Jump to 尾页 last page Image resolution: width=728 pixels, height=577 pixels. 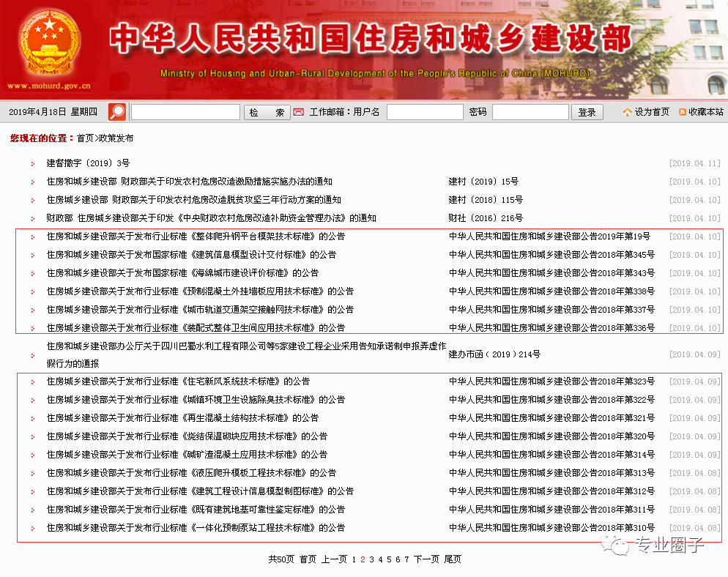point(453,559)
